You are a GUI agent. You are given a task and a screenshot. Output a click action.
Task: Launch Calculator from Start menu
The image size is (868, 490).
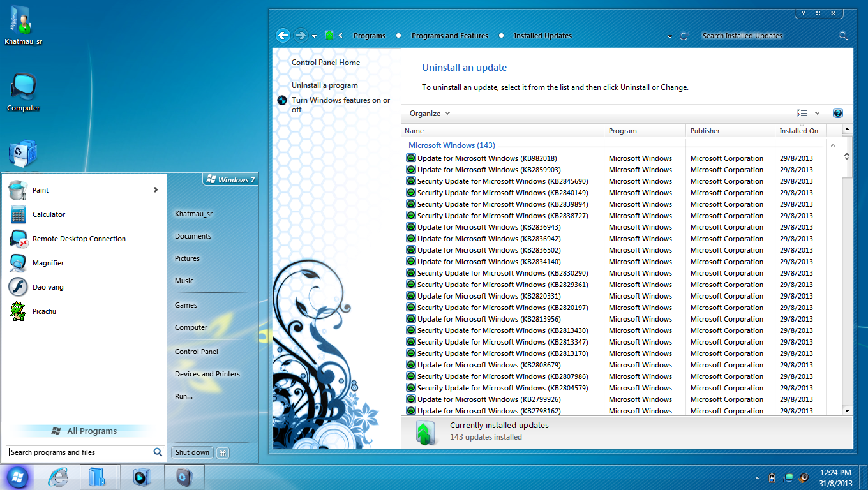[x=83, y=214]
